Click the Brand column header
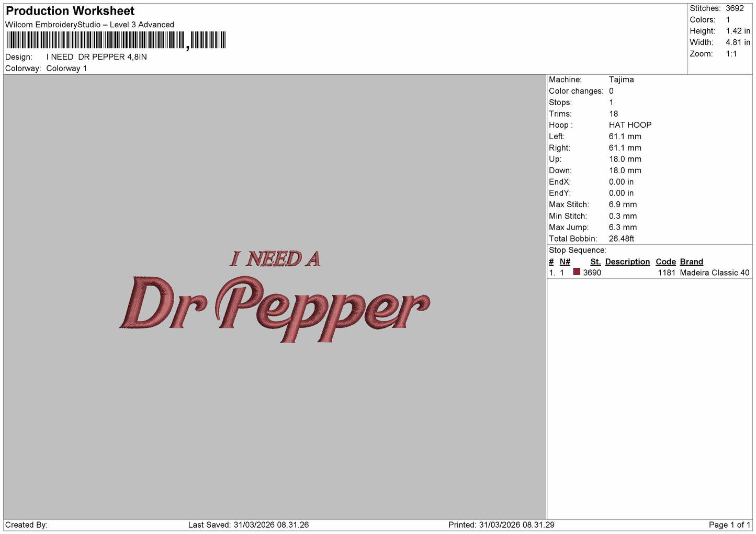 (691, 262)
